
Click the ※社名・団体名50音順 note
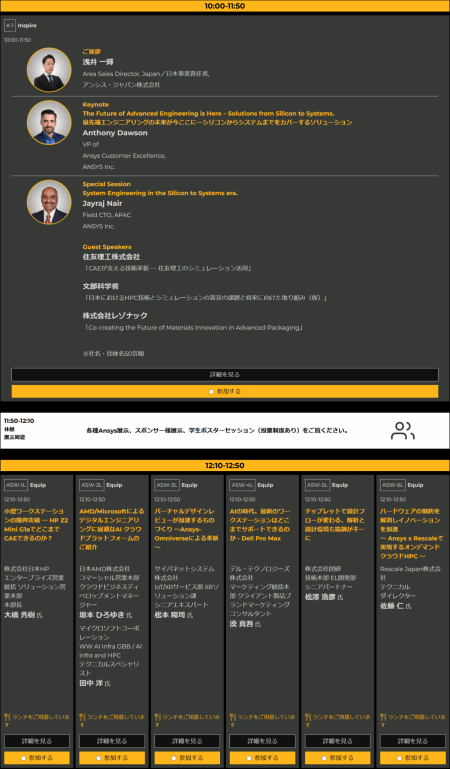tap(113, 353)
